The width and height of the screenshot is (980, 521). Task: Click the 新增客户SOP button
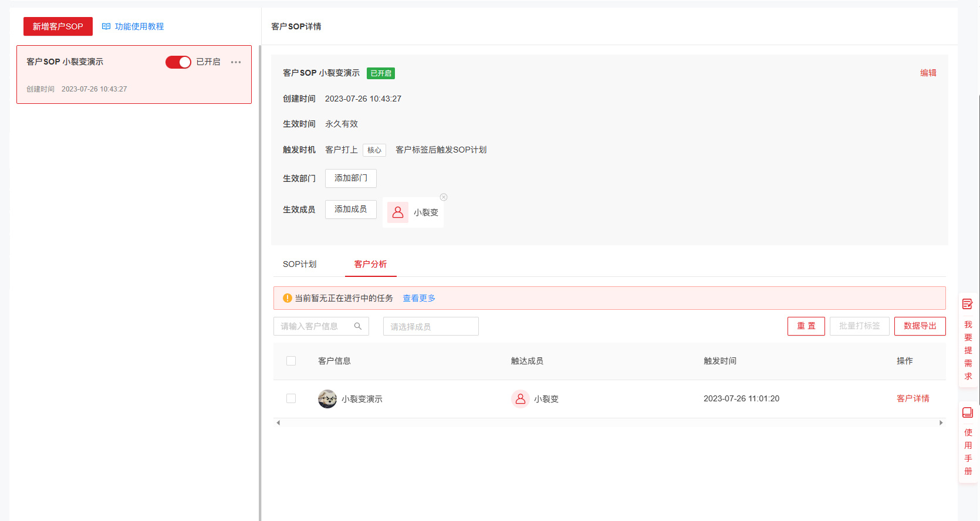click(58, 26)
